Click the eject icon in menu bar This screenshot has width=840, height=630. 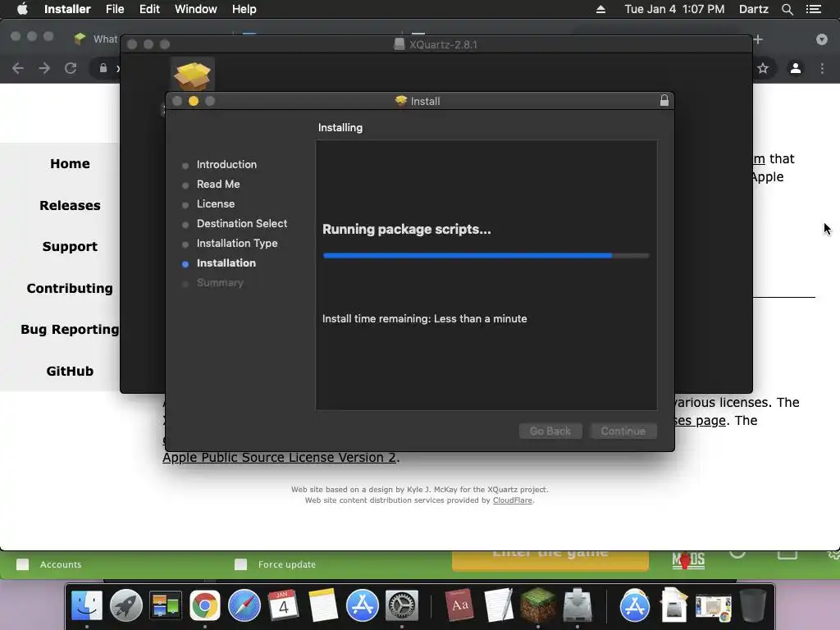click(x=600, y=9)
